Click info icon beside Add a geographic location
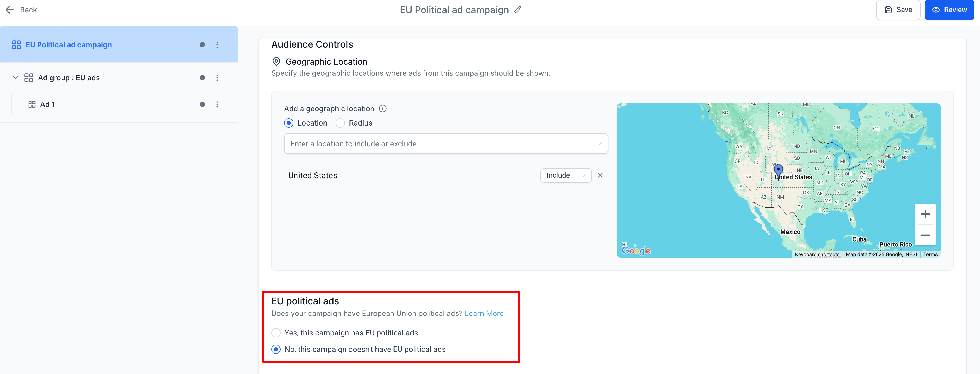 coord(383,109)
